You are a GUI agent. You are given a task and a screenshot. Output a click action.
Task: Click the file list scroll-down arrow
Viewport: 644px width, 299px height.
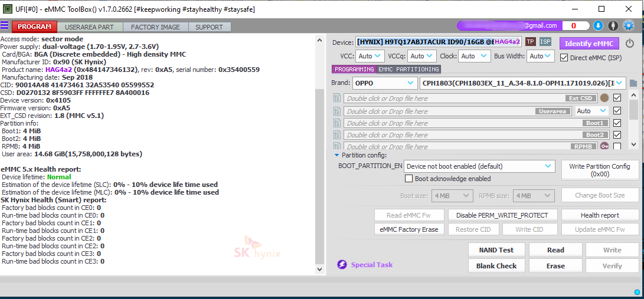coord(633,144)
